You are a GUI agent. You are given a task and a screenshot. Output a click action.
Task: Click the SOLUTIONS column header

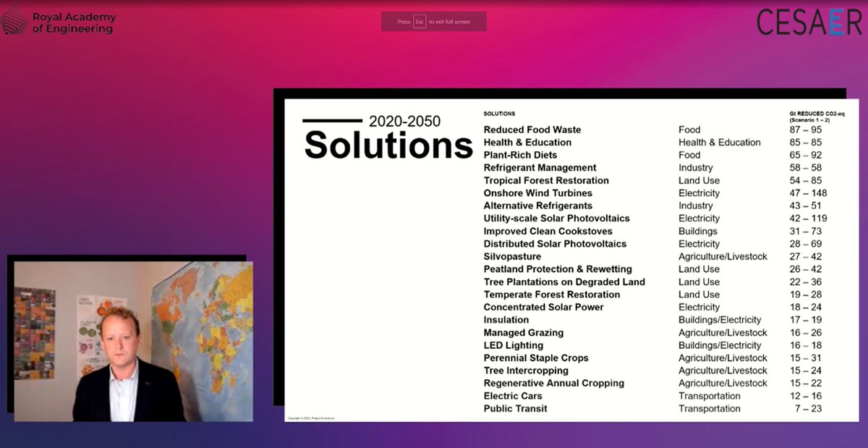click(499, 114)
